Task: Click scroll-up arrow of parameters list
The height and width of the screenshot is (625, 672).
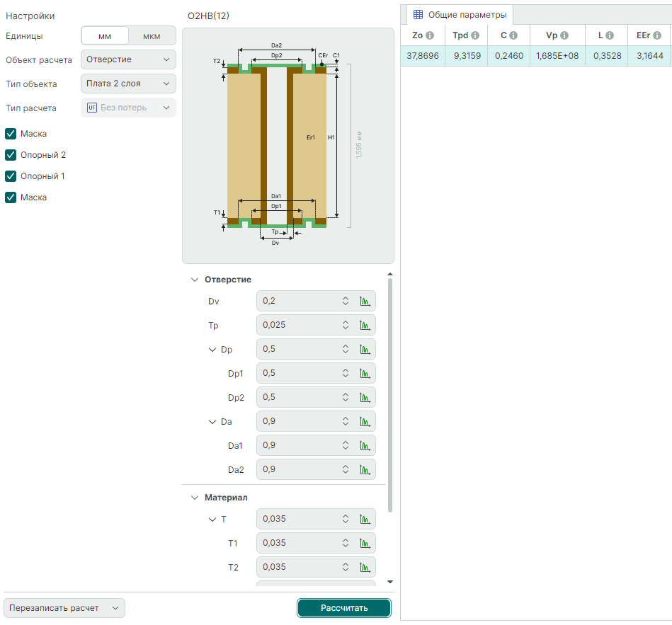Action: (x=390, y=274)
